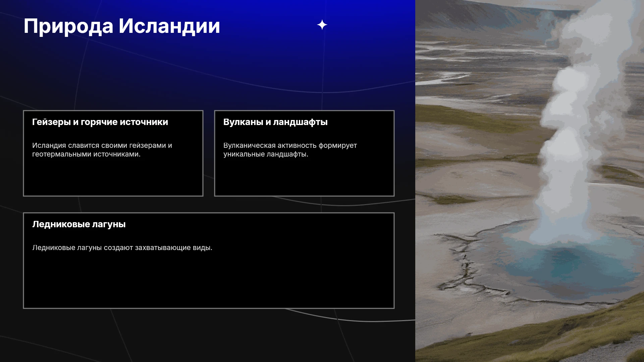Screen dimensions: 644x362
Task: Select the blue geyser pool in the photo
Action: coord(570,268)
